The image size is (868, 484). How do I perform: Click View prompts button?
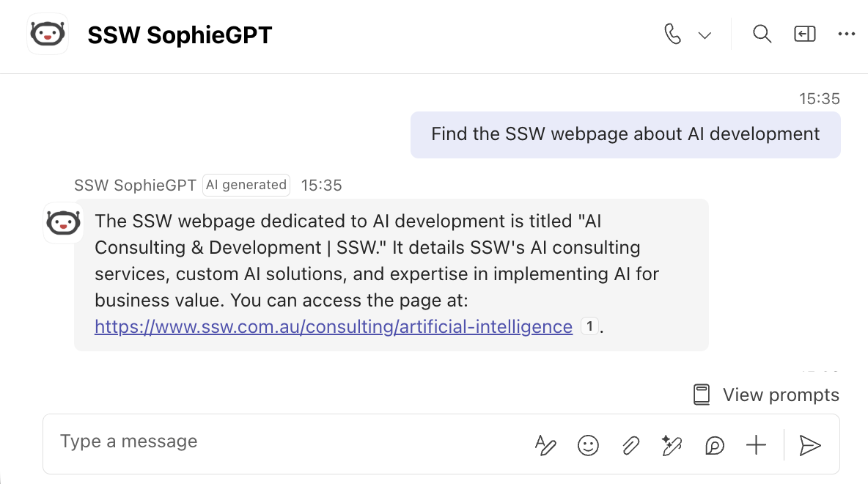(766, 395)
